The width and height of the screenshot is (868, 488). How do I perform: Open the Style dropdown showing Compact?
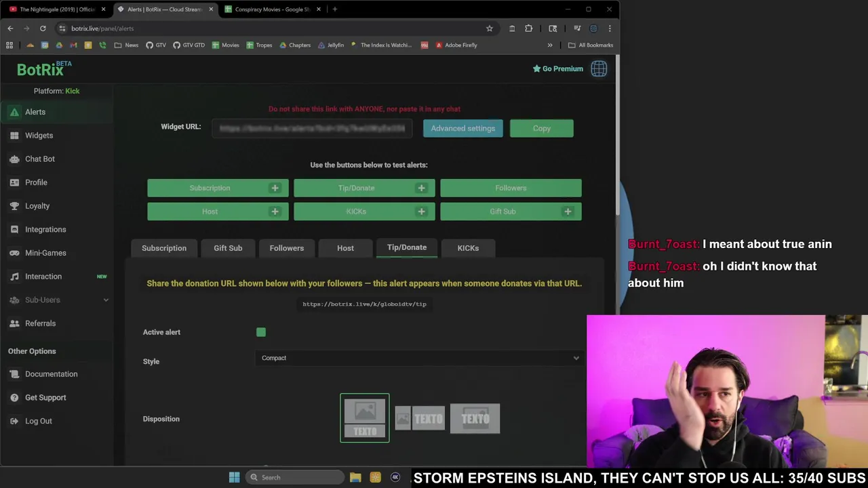419,358
